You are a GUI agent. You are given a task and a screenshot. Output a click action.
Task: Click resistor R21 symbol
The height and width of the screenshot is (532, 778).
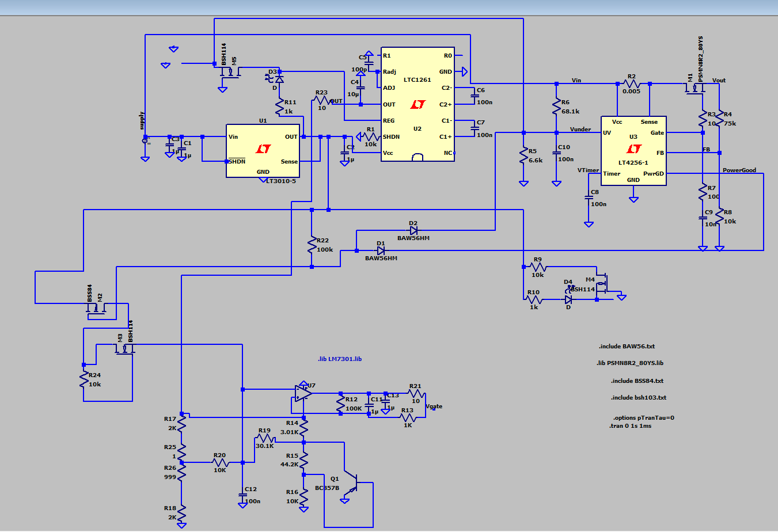point(416,394)
